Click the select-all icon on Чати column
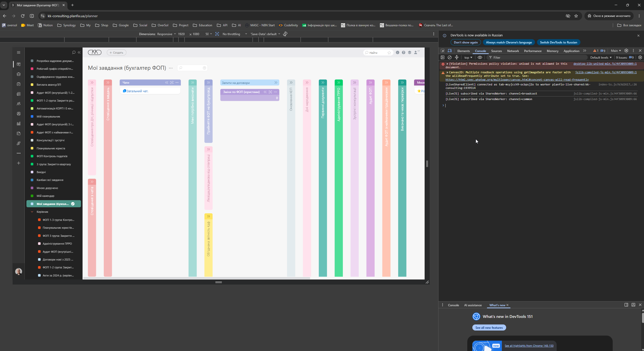The height and width of the screenshot is (351, 644). click(x=172, y=82)
